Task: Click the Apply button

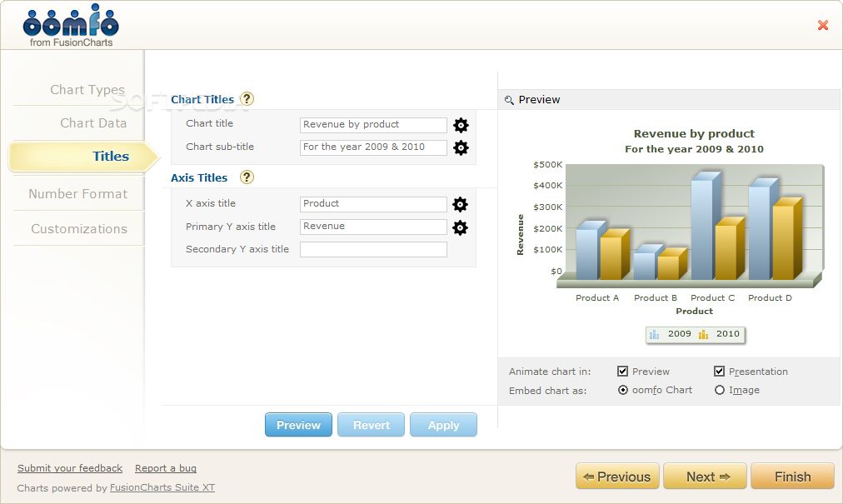Action: (443, 425)
